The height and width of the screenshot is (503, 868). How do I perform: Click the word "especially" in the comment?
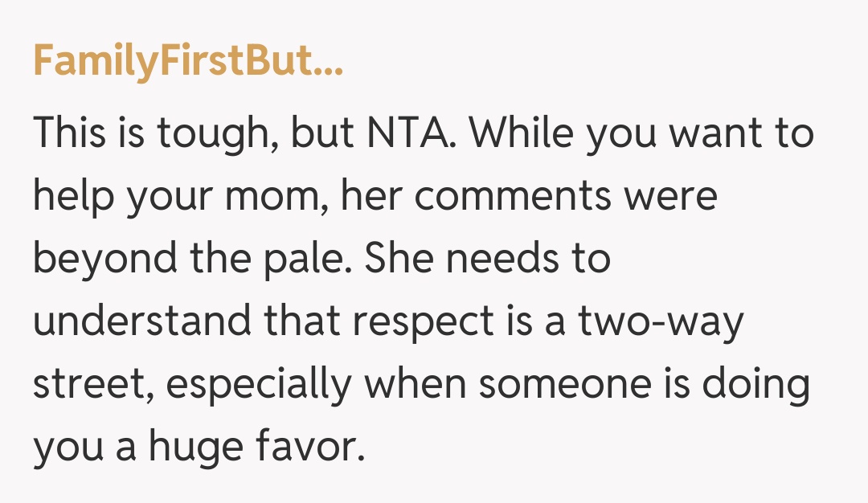coord(259,385)
